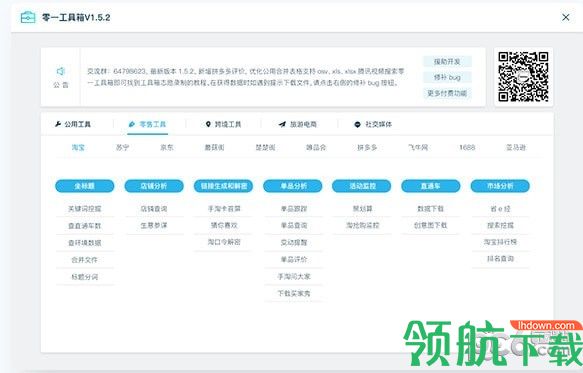Close the 零一工具箱 window
This screenshot has width=583, height=373.
pos(566,17)
